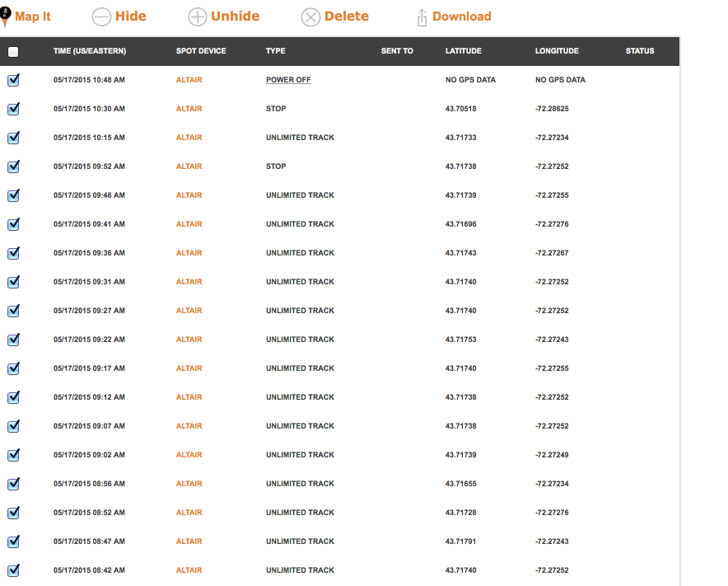728x586 pixels.
Task: Toggle the select-all checkbox in header
Action: click(13, 52)
